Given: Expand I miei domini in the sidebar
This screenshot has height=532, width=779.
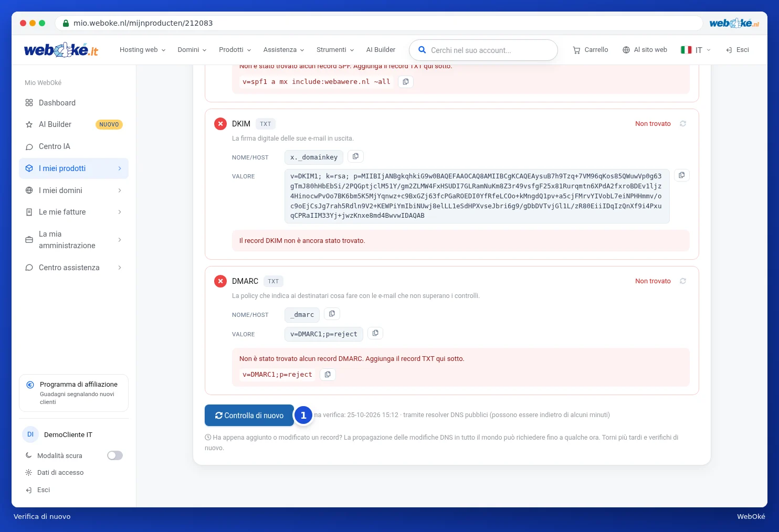Looking at the screenshot, I should click(x=73, y=190).
